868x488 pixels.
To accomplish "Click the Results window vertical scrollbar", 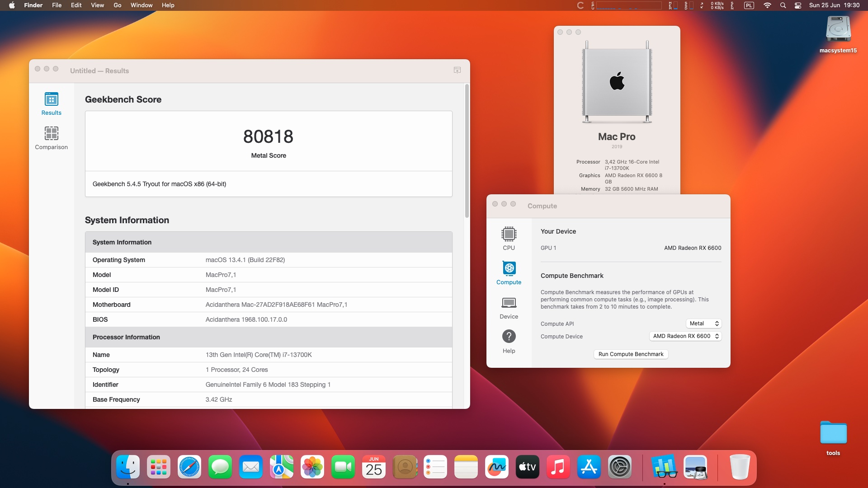I will tap(467, 150).
